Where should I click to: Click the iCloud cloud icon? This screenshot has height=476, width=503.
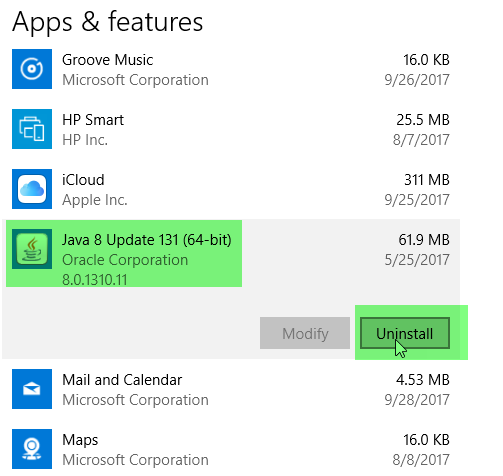pyautogui.click(x=32, y=189)
